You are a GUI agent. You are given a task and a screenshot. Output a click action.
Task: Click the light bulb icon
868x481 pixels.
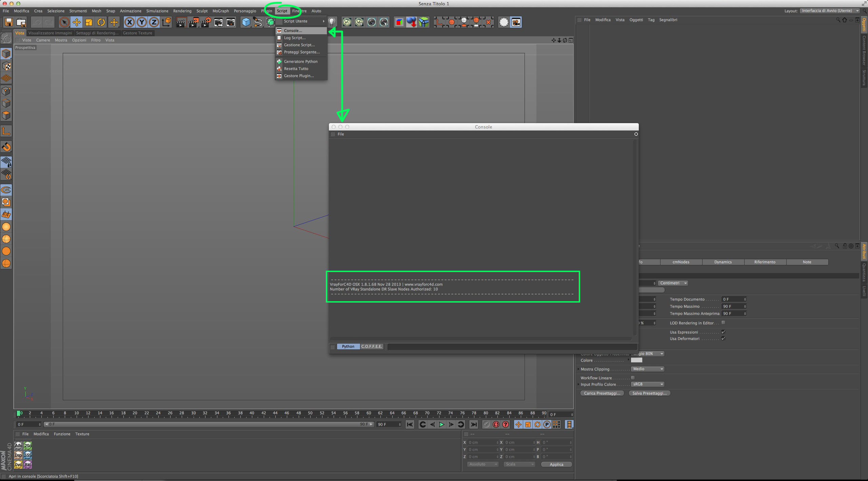[x=332, y=22]
